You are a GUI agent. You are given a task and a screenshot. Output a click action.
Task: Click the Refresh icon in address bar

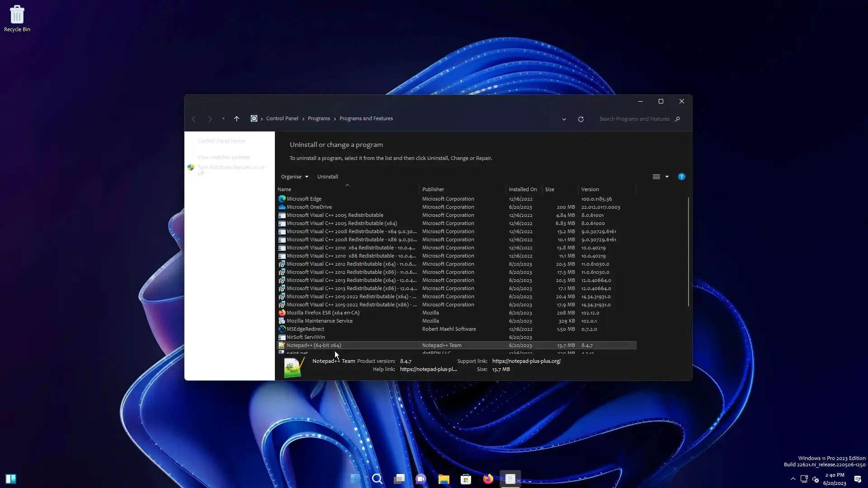pos(581,119)
